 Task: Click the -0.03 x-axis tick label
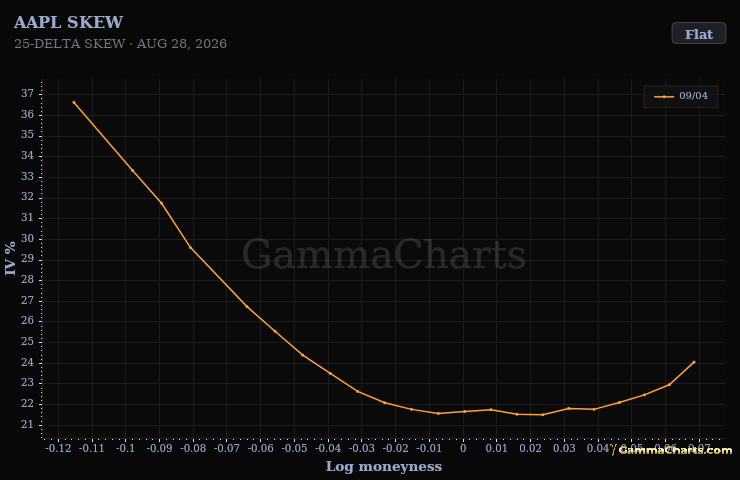pyautogui.click(x=362, y=448)
